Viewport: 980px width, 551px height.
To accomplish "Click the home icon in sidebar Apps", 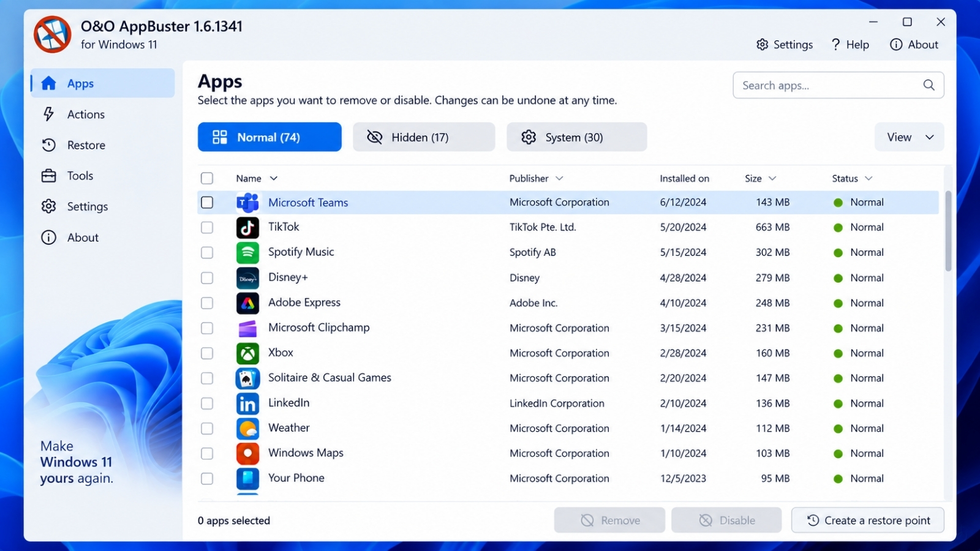I will [48, 83].
